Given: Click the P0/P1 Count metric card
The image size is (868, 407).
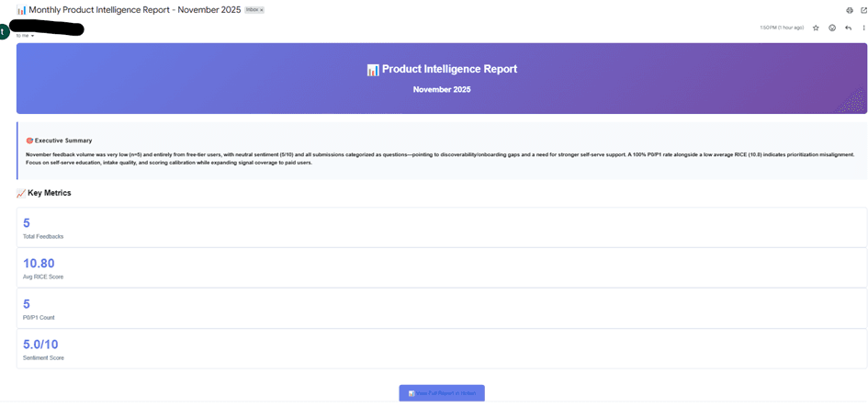Looking at the screenshot, I should pos(442,308).
